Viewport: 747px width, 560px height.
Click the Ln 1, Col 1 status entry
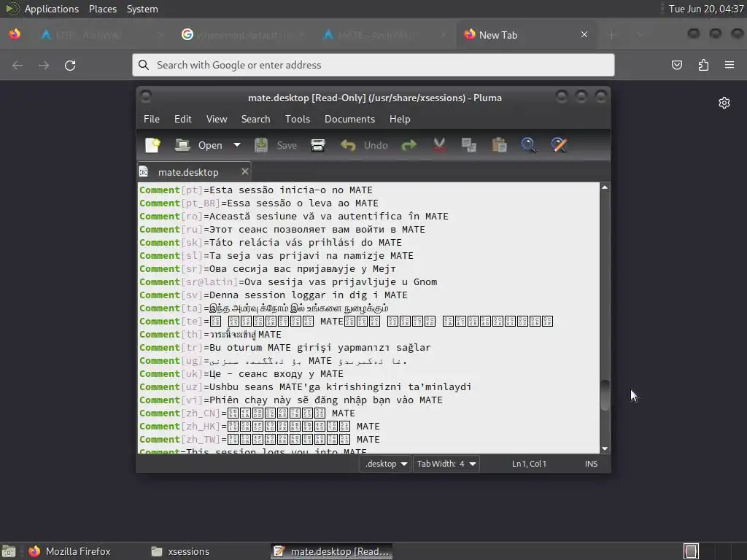[529, 464]
